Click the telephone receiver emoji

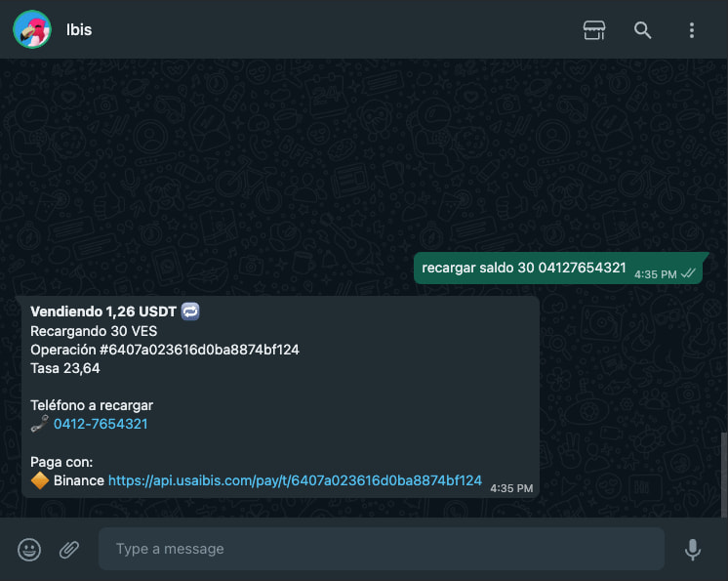point(40,424)
